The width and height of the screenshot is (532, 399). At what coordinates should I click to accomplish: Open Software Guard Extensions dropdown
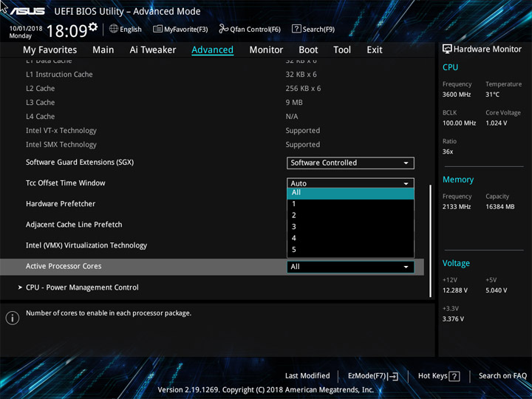point(350,163)
